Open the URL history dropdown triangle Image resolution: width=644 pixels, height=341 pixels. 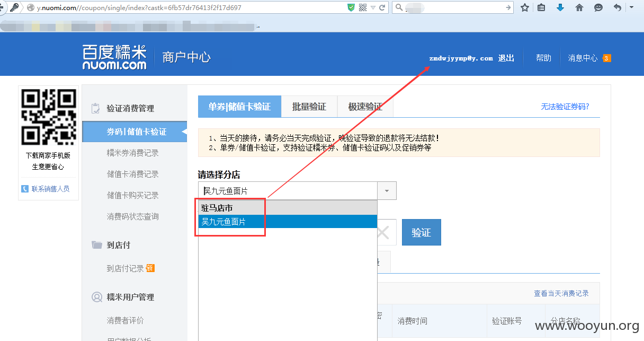[373, 7]
